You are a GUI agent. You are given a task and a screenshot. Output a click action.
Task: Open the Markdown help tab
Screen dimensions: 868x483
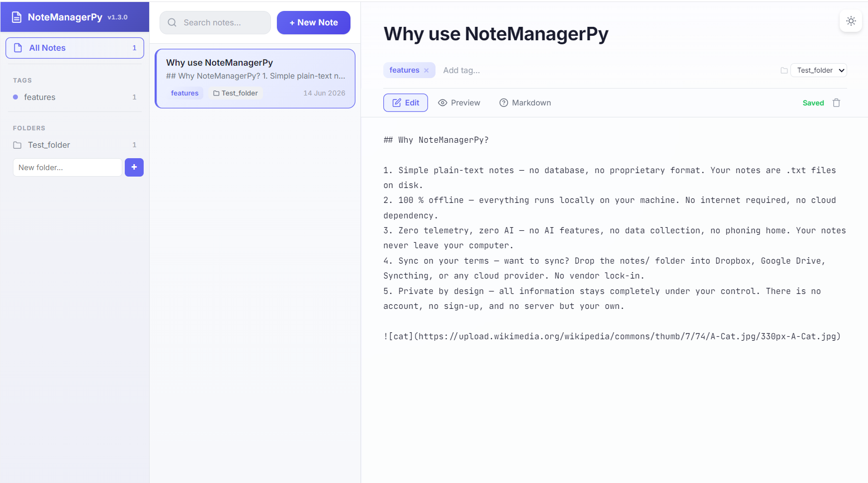point(525,103)
